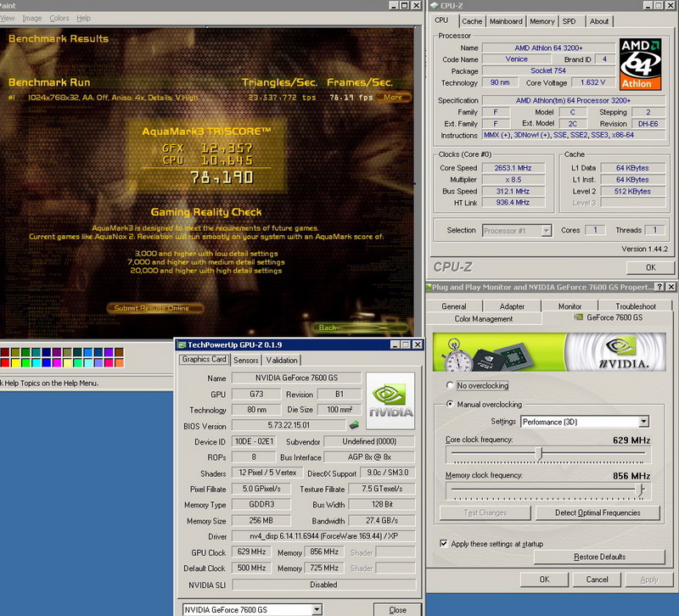Click the question mark help button in the GeForce properties title bar
This screenshot has width=679, height=616.
659,287
